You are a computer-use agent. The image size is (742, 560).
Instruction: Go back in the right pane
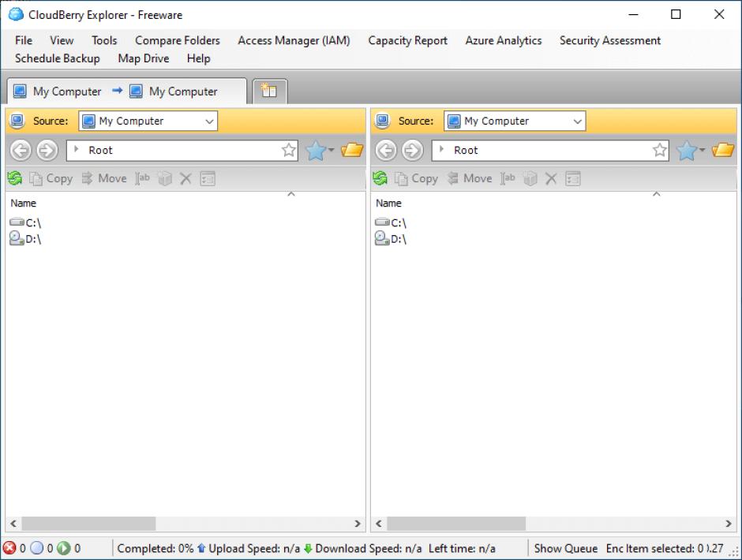point(386,151)
